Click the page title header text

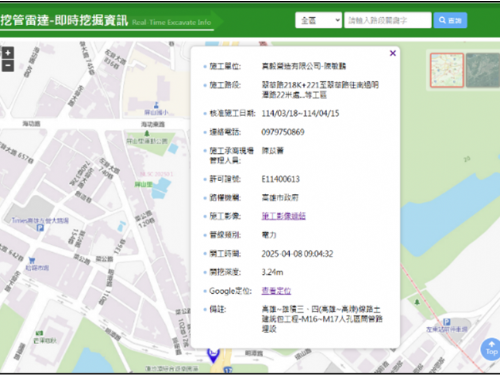[x=64, y=20]
